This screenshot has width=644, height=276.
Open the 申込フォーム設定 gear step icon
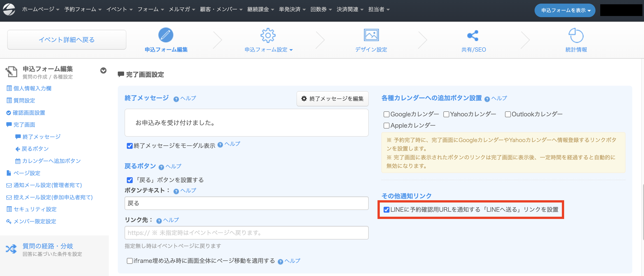tap(268, 35)
